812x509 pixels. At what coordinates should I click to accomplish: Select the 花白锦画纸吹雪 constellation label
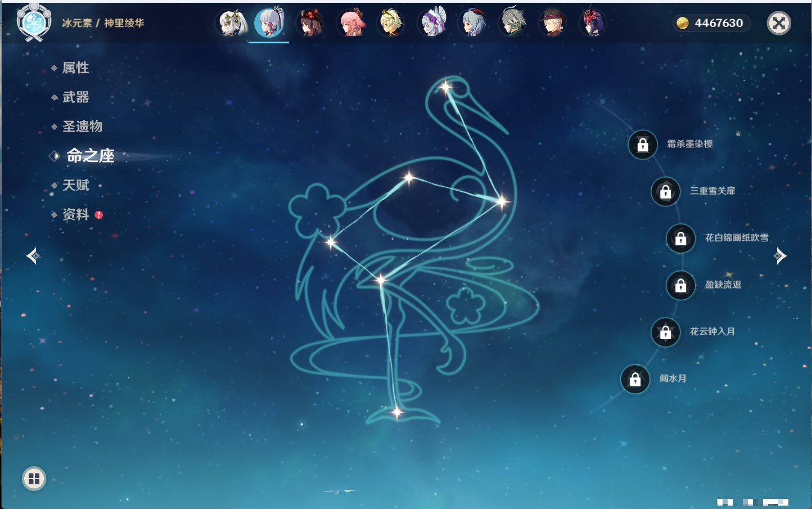(x=736, y=238)
